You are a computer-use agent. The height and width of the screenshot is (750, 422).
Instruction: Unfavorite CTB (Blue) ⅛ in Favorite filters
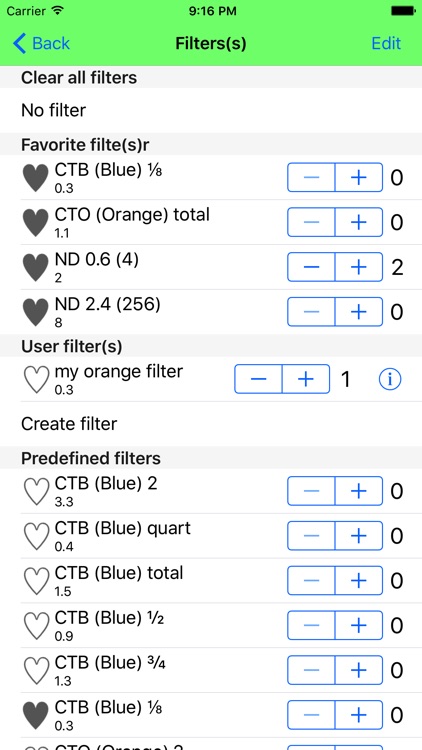click(36, 178)
